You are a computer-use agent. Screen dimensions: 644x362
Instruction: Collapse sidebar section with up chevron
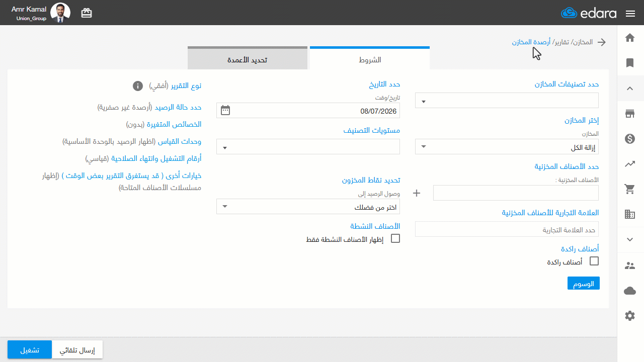[x=630, y=88]
